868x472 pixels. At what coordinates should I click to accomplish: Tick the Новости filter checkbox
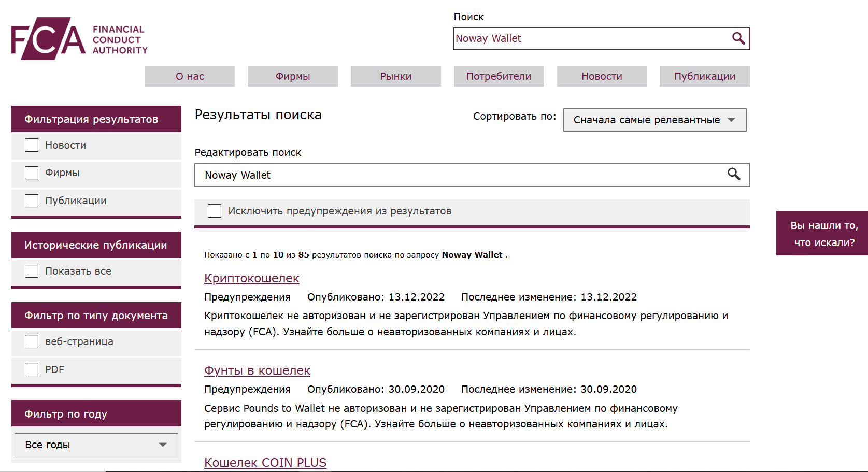coord(32,145)
